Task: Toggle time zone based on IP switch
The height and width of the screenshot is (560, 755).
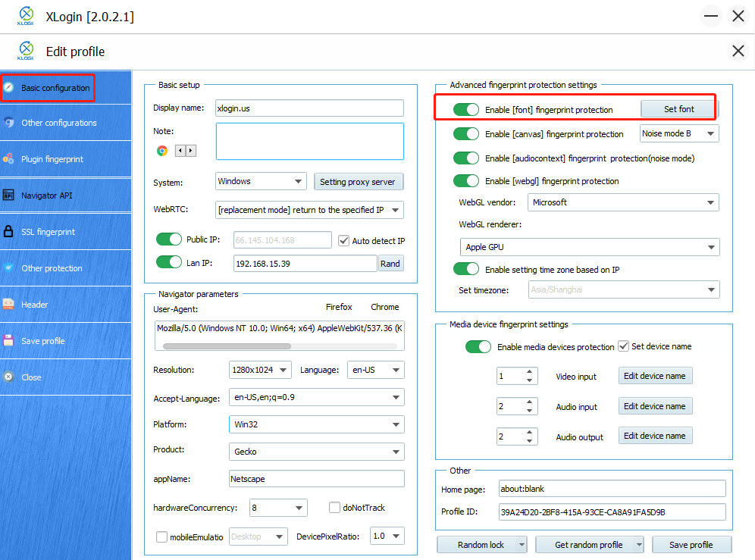Action: [466, 269]
